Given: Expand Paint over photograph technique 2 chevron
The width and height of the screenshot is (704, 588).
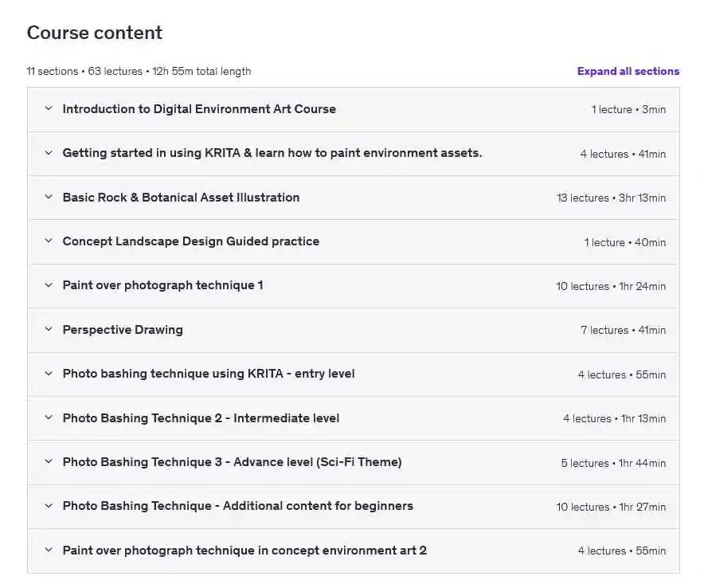Looking at the screenshot, I should point(49,550).
